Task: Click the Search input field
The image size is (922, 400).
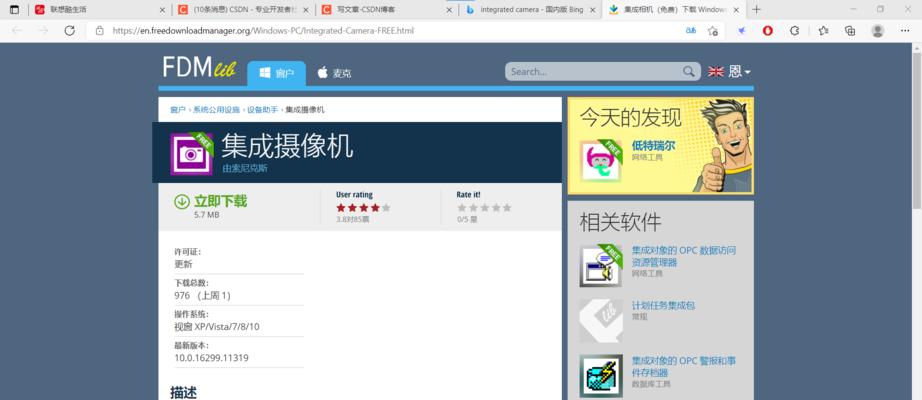Action: coord(595,72)
